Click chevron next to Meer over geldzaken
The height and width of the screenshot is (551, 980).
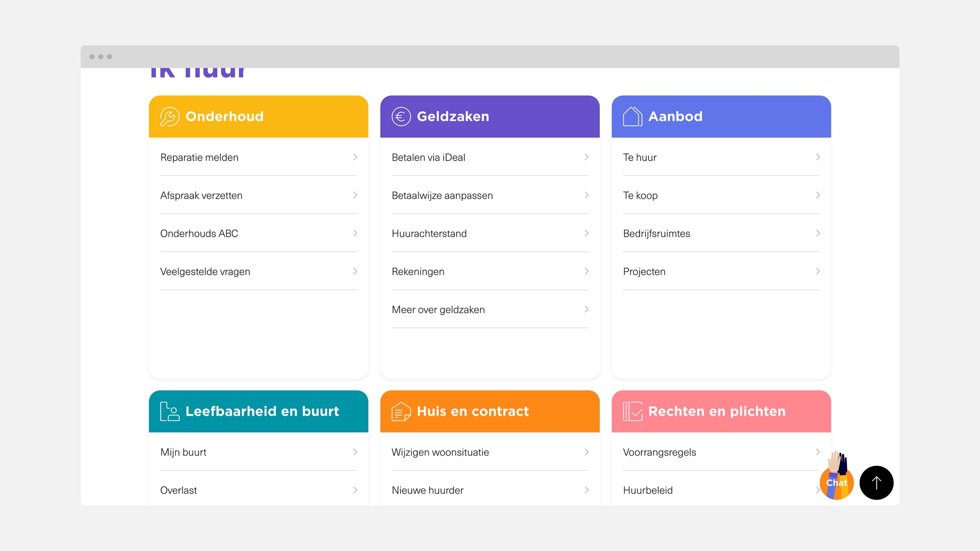tap(586, 309)
